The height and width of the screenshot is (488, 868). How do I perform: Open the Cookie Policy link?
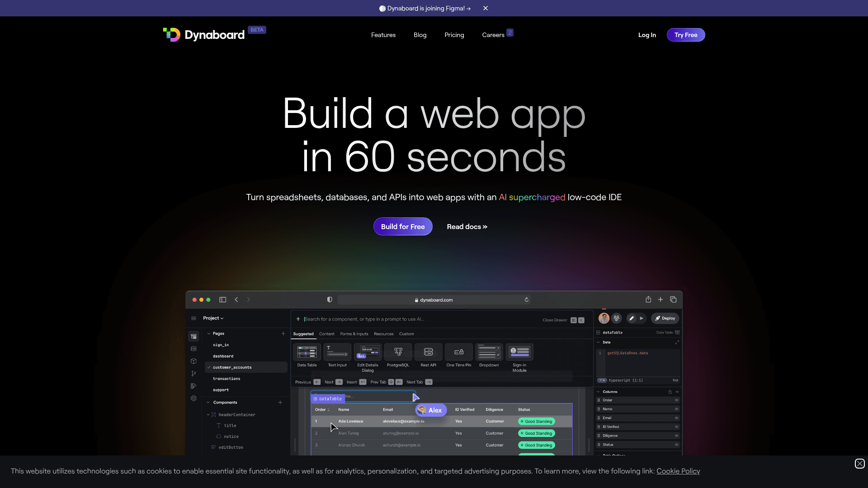pyautogui.click(x=678, y=471)
